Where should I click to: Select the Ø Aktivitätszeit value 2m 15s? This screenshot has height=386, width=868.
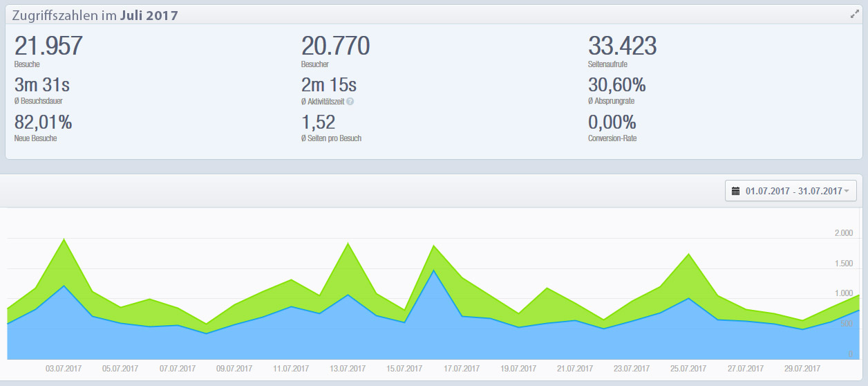coord(329,86)
